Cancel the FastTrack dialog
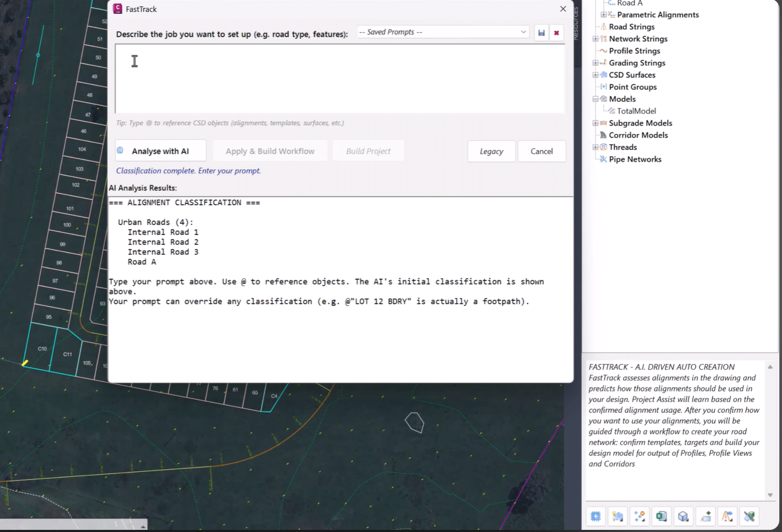 point(542,152)
